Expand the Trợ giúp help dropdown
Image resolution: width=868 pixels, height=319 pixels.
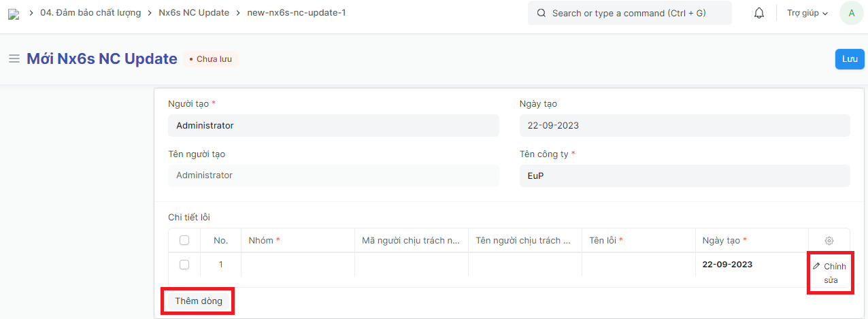(x=807, y=13)
